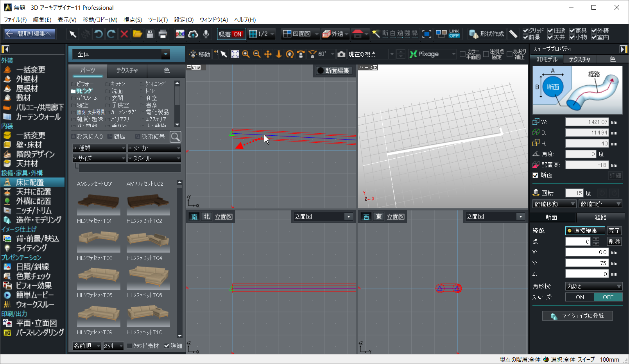Viewport: 629px width, 364px height.
Task: Select the HLソファセットT01 thumbnail
Action: 99,238
